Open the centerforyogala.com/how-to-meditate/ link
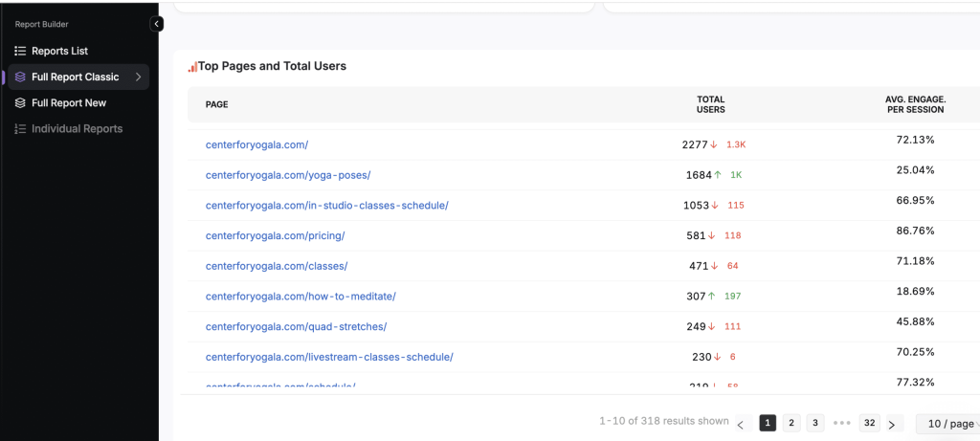Viewport: 980px width, 441px height. (300, 297)
